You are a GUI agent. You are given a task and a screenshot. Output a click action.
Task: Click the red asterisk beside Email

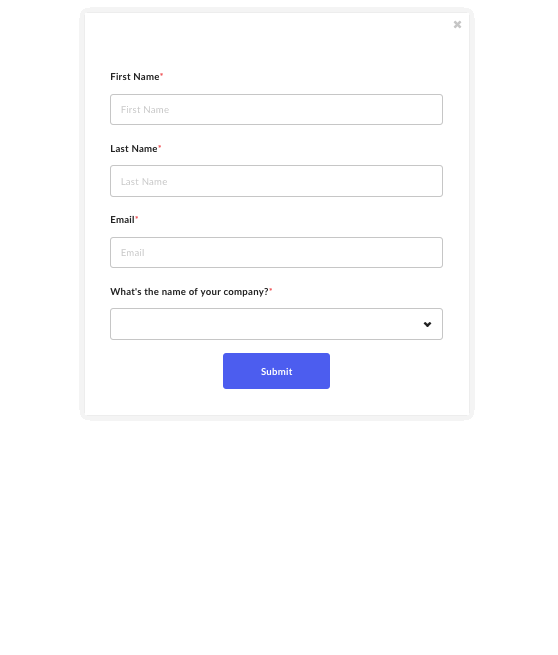coord(137,218)
